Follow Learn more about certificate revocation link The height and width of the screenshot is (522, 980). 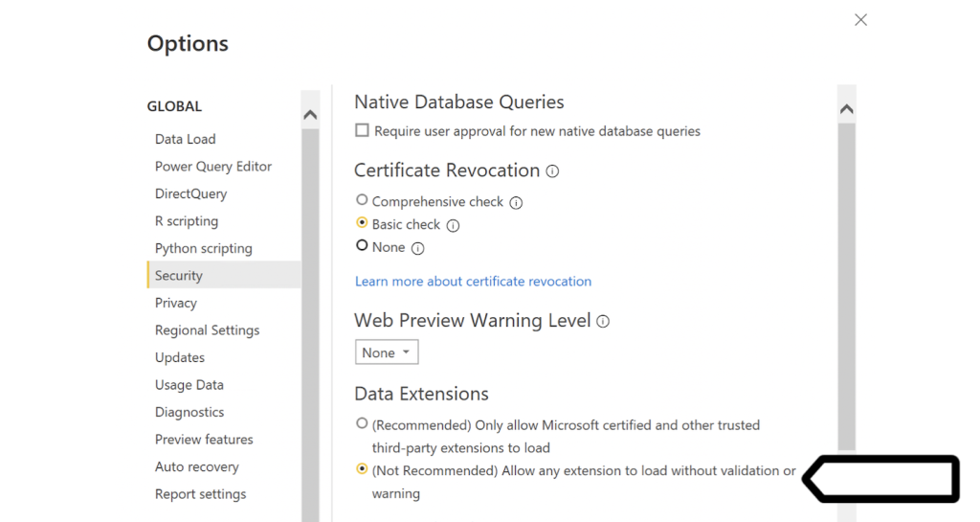pos(473,282)
